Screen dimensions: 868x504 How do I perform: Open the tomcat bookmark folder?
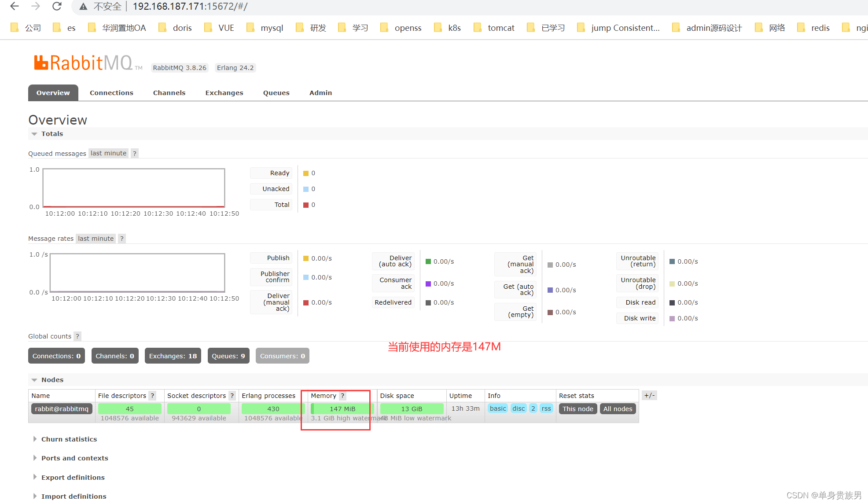pyautogui.click(x=494, y=28)
